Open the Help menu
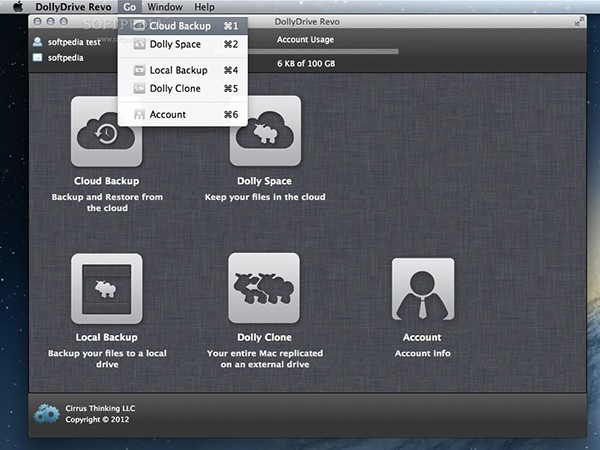The height and width of the screenshot is (450, 600). click(x=204, y=7)
